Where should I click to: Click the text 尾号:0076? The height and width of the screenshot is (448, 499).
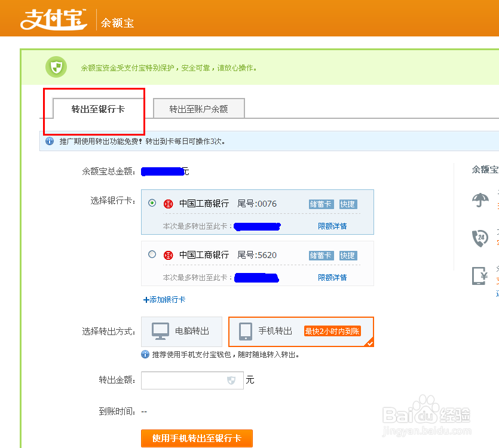click(x=257, y=204)
